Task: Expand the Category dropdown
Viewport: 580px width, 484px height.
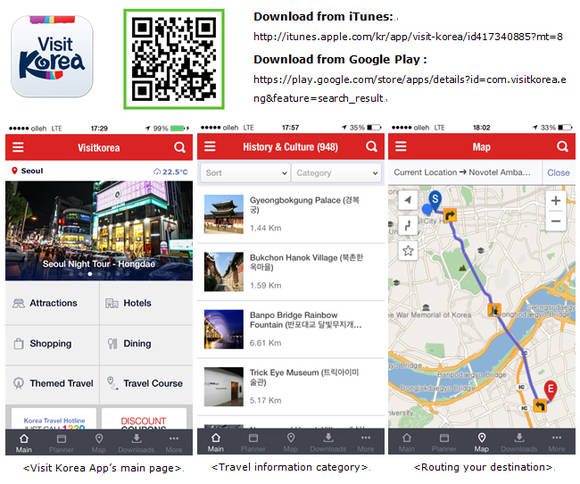Action: point(336,173)
